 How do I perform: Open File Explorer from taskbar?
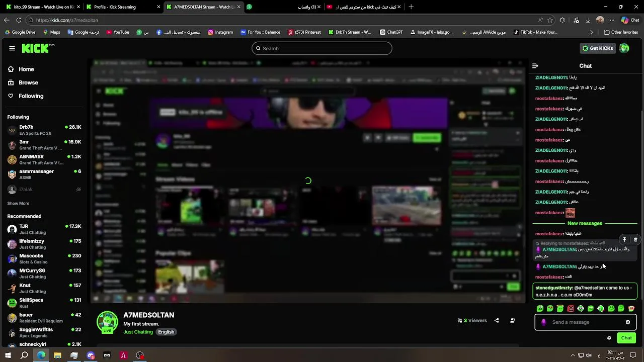[57, 355]
